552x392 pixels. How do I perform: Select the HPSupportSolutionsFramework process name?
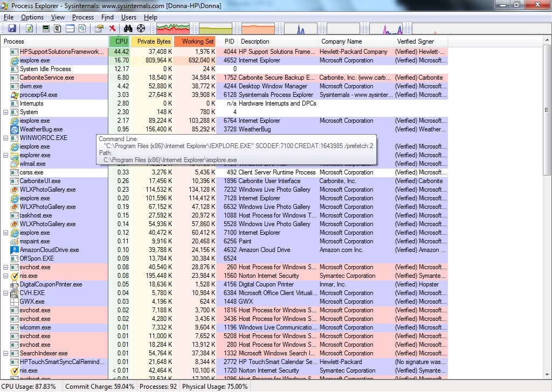[x=62, y=52]
